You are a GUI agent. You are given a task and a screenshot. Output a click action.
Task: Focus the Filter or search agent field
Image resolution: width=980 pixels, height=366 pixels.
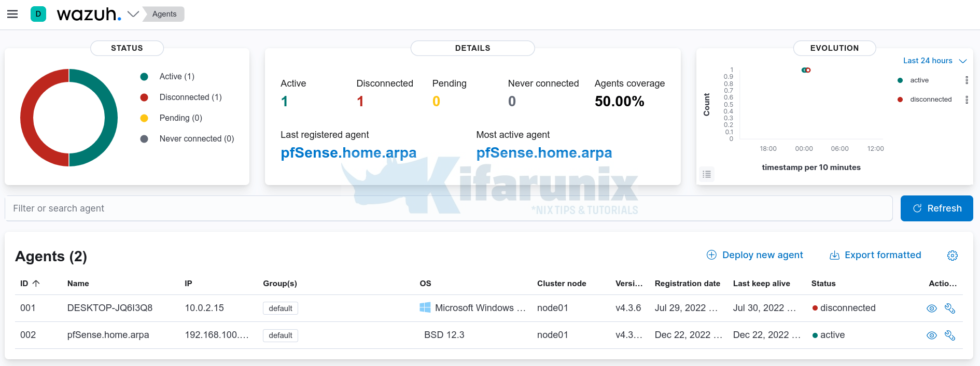click(x=449, y=208)
